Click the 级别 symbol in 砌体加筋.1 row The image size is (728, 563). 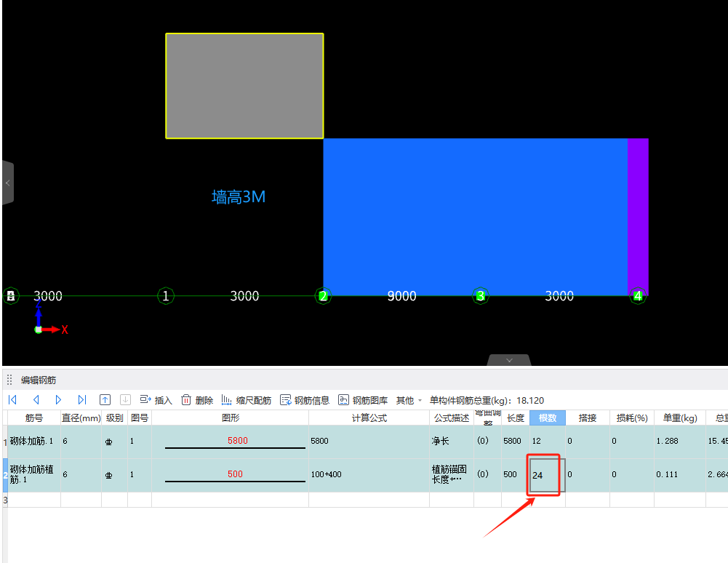(x=108, y=442)
